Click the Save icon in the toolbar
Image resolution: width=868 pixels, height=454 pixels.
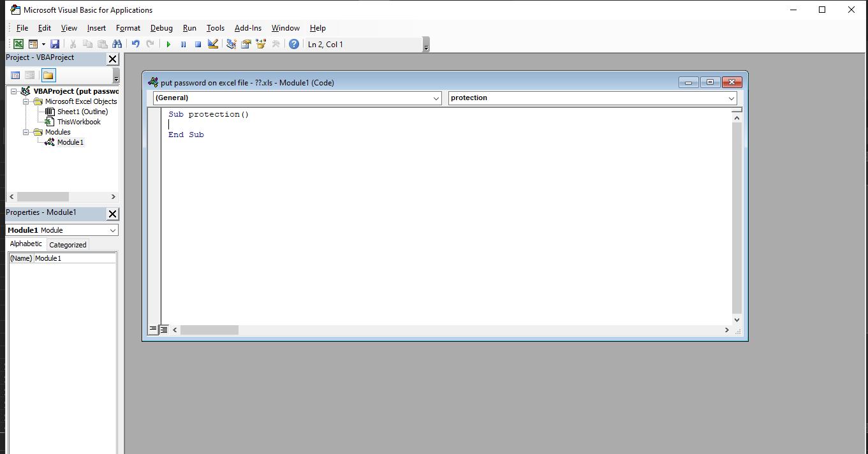55,43
